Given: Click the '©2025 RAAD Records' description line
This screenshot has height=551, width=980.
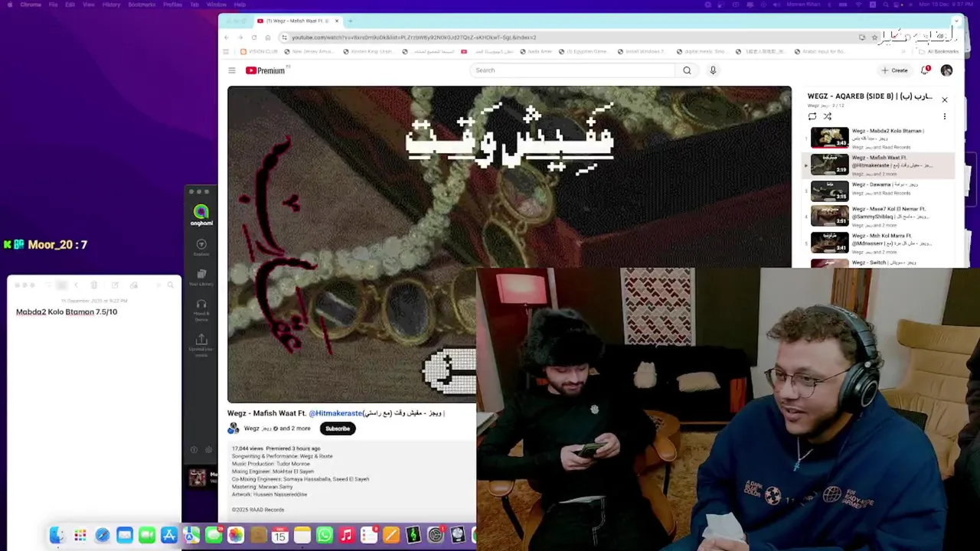Looking at the screenshot, I should click(258, 510).
